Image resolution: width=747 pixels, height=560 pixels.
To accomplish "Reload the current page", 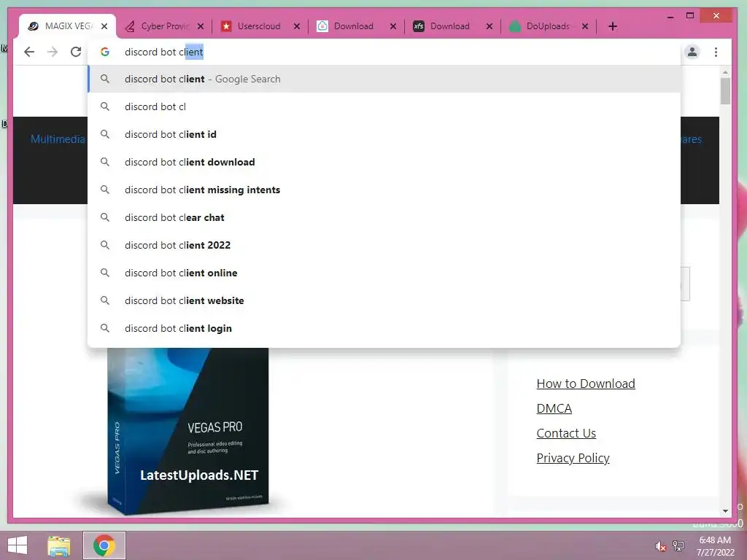I will 76,52.
